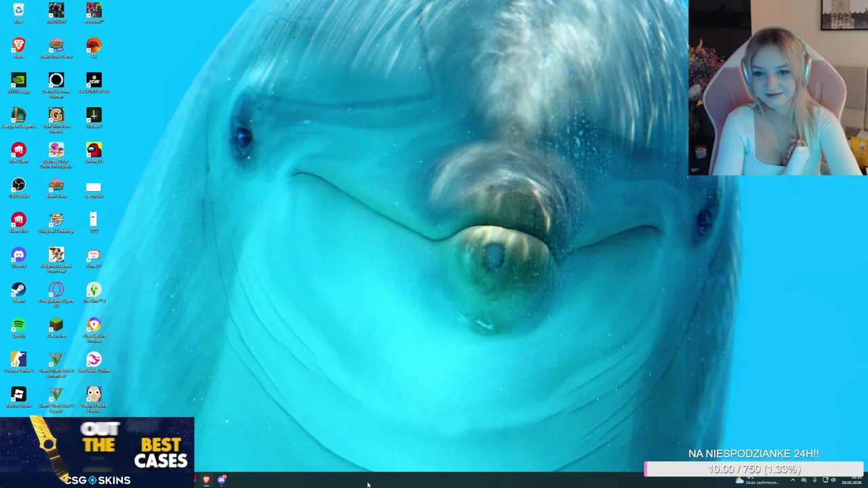Open the Brain Show Demo shortcut
This screenshot has width=868, height=488.
pyautogui.click(x=56, y=47)
